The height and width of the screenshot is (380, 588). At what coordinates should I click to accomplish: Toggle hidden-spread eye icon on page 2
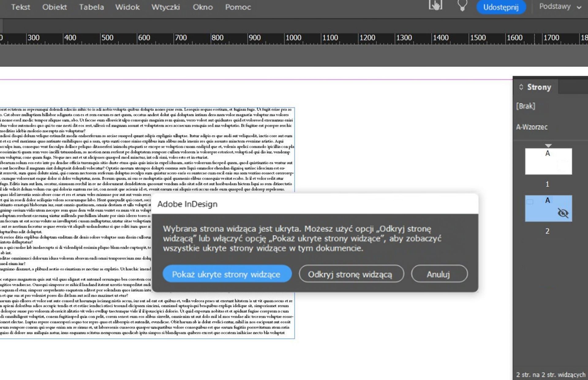[563, 213]
